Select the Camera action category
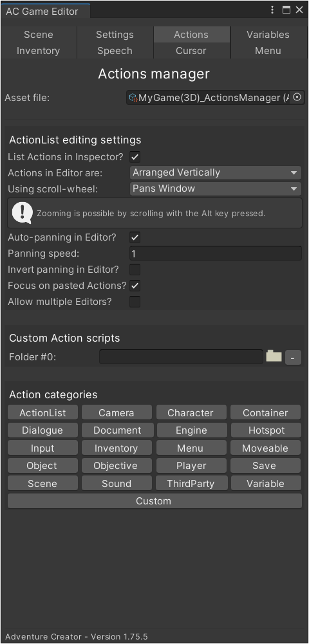309x644 pixels. click(x=117, y=412)
